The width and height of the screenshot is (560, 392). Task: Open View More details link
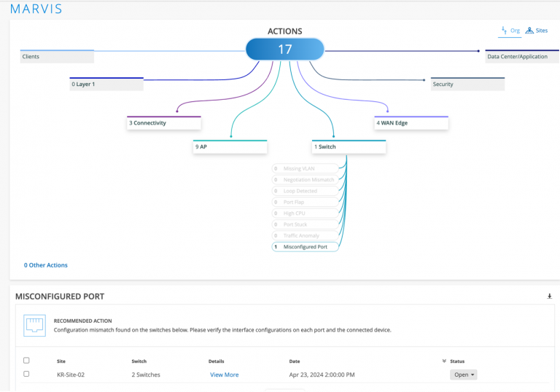point(224,375)
